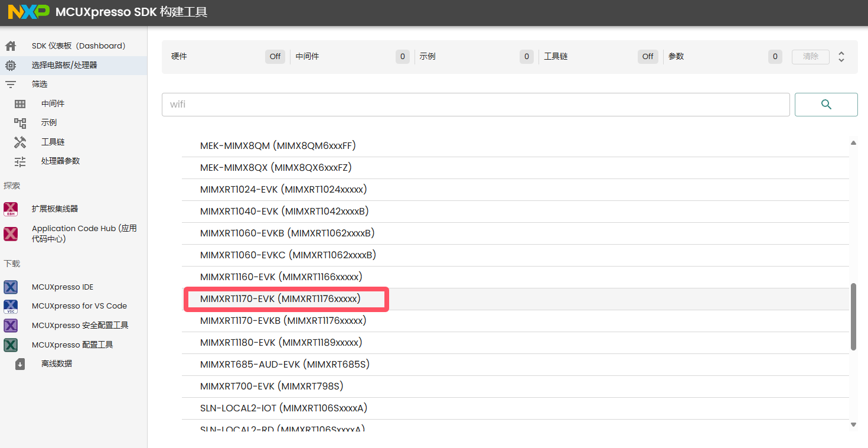Select MIMXRT1170-EVK (MIMXRT1176xxxxx) board
This screenshot has width=868, height=448.
tap(515, 299)
